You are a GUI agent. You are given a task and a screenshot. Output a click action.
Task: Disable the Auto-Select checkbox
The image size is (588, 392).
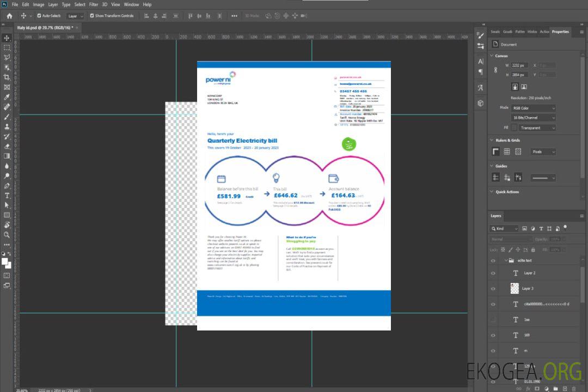click(39, 16)
